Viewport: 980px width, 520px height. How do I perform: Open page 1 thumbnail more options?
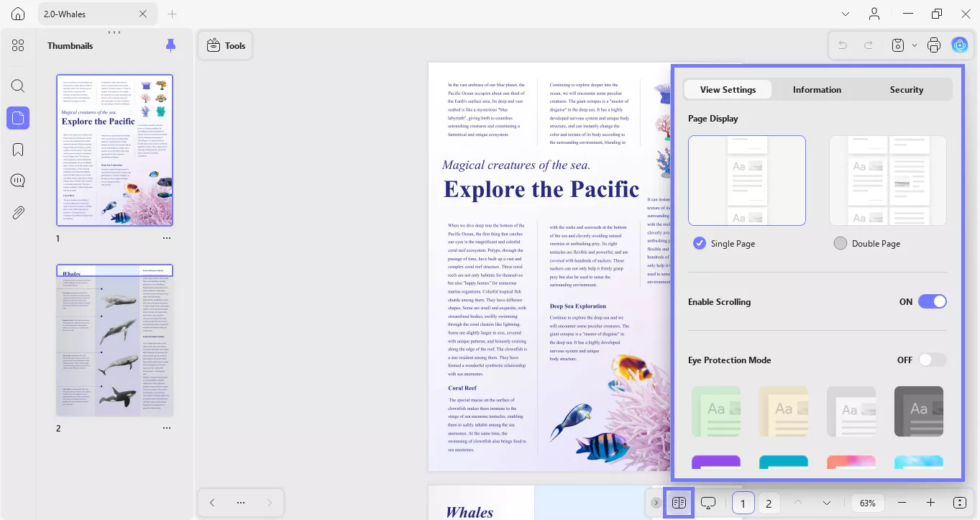(167, 238)
